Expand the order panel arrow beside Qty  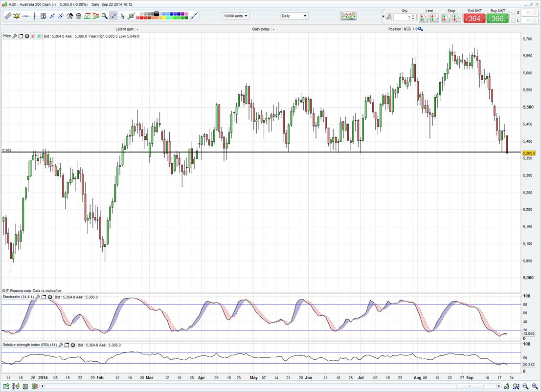coord(383,17)
